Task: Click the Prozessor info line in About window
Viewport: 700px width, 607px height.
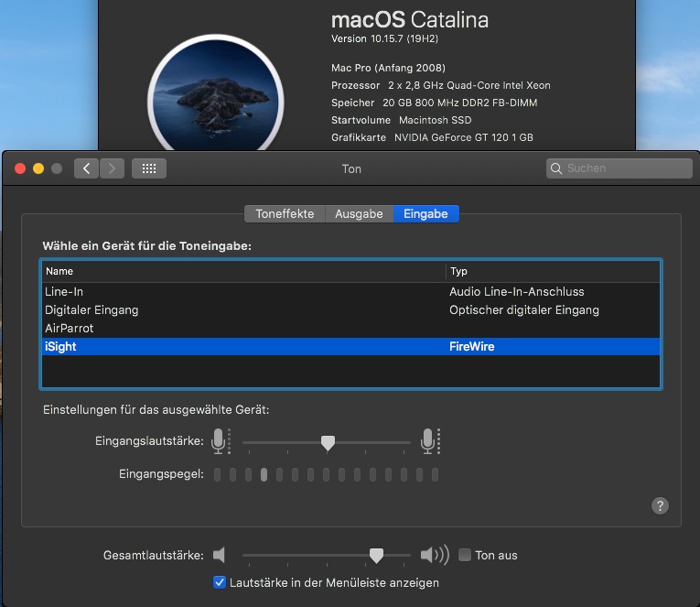Action: coord(441,85)
